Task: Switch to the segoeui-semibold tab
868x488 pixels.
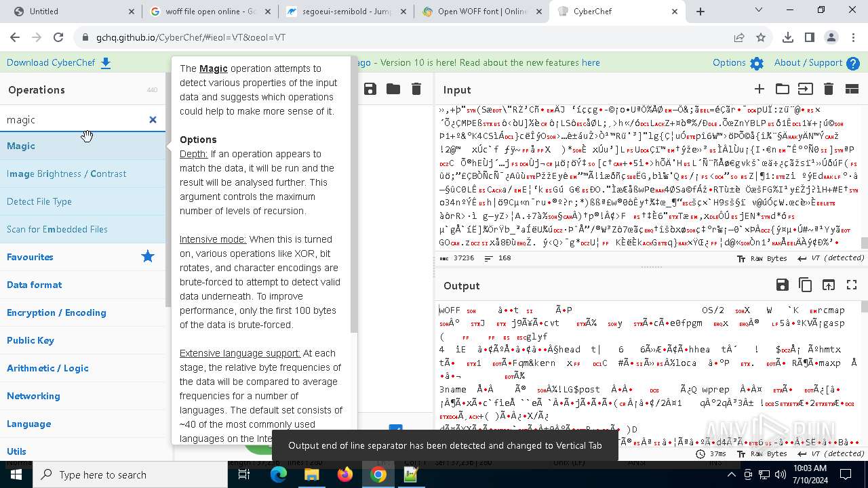Action: tap(346, 12)
